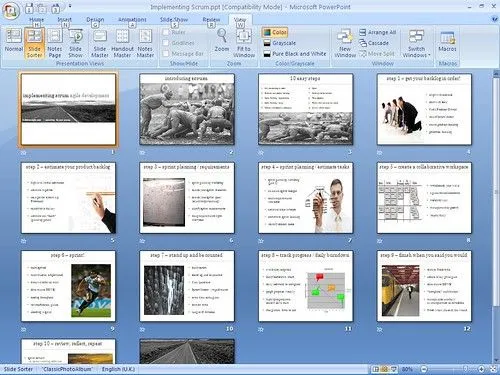Click the View ribbon tab
This screenshot has height=375, width=500.
tap(240, 20)
